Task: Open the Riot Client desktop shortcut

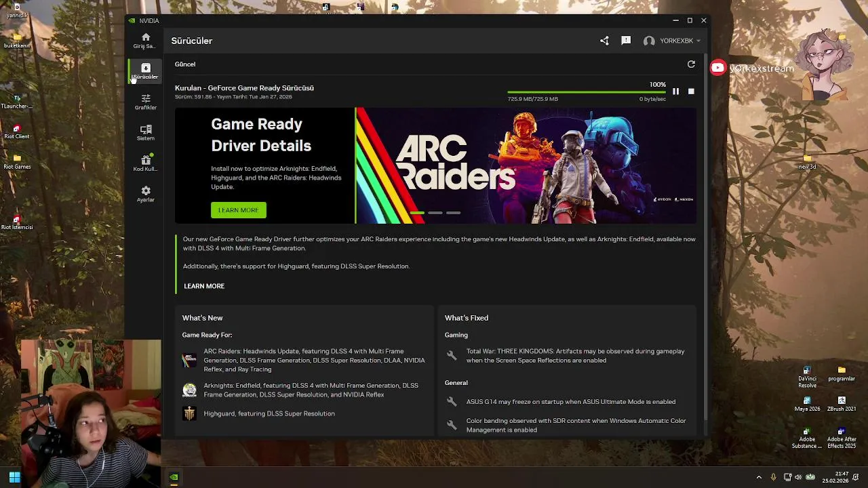Action: [17, 131]
